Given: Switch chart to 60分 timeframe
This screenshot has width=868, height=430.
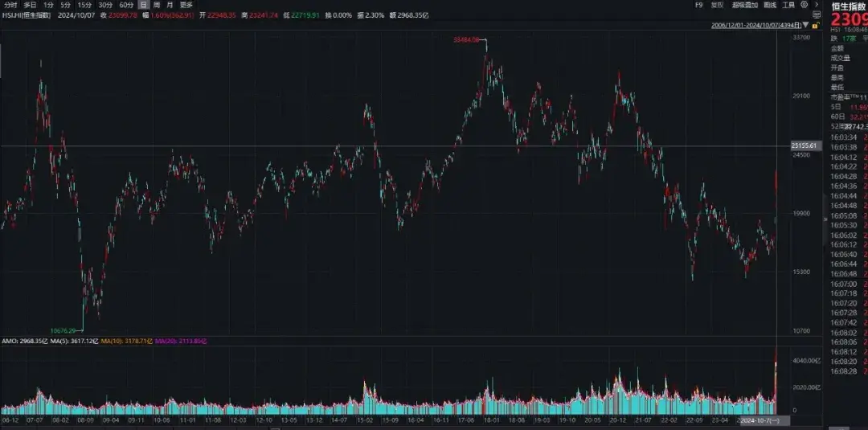Looking at the screenshot, I should coord(126,5).
